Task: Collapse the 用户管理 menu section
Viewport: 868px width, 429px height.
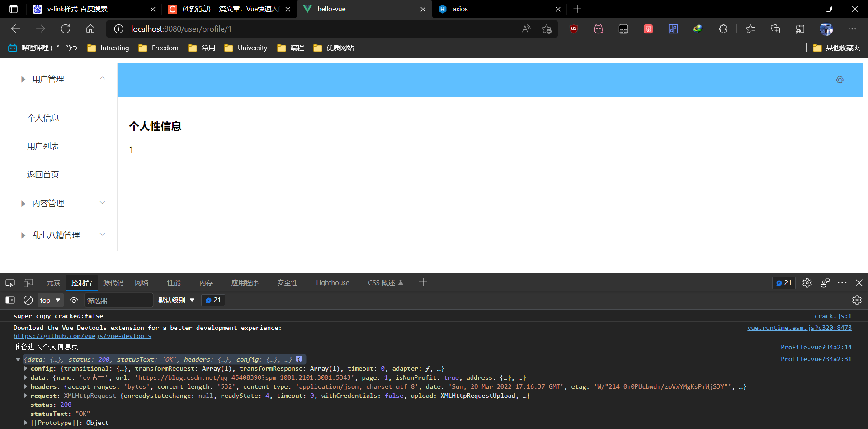Action: (x=103, y=78)
